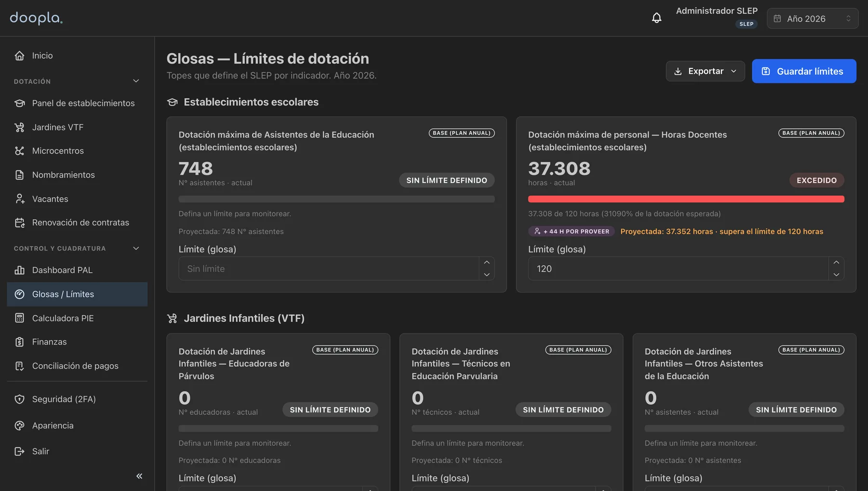Click the Jardines Infantiles (VTF) section icon
Screen dimensions: 868x491
click(172, 318)
